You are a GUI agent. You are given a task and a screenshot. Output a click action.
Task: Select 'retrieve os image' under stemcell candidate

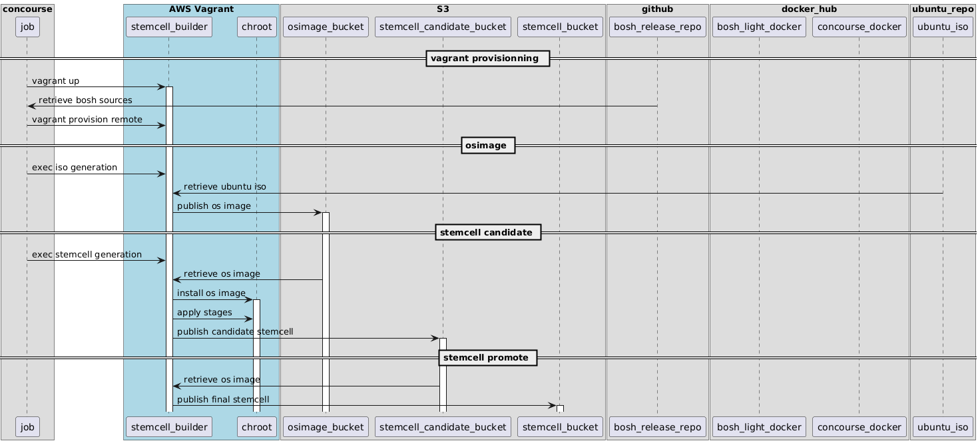click(x=222, y=274)
